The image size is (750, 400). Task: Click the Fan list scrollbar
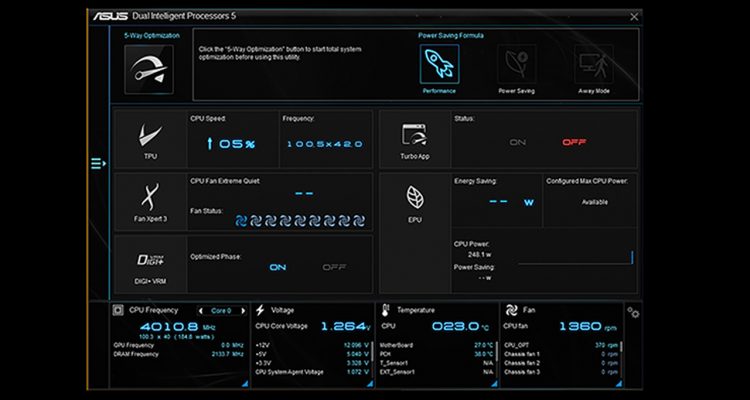point(621,347)
